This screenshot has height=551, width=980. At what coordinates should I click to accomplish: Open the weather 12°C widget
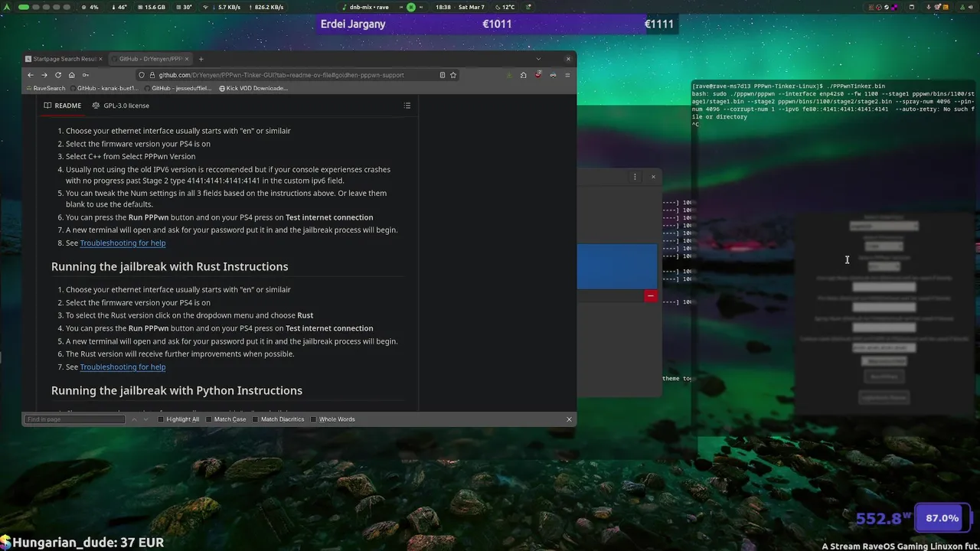coord(504,7)
